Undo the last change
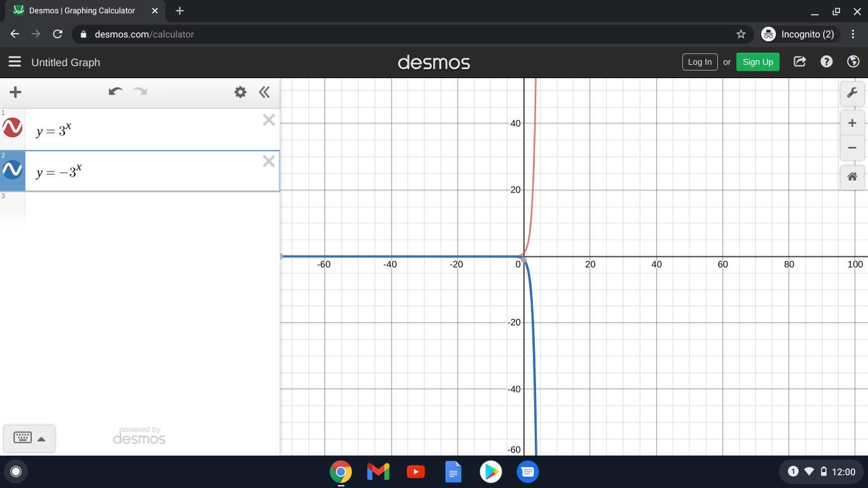This screenshot has width=868, height=488. (x=115, y=91)
